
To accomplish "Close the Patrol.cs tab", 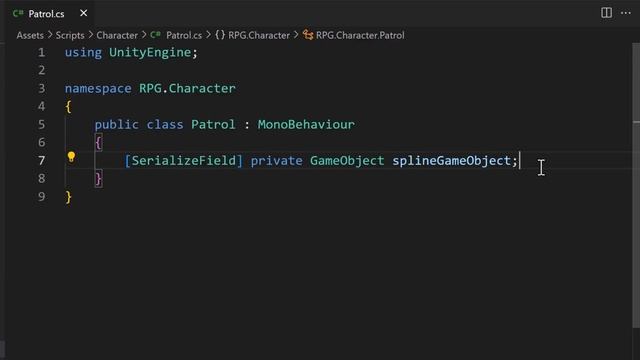I will click(84, 13).
